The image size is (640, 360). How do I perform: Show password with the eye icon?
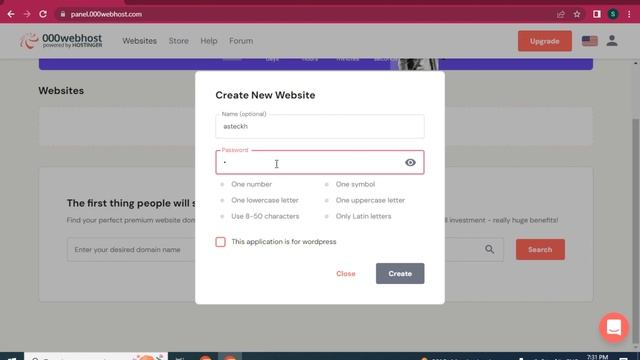point(410,162)
